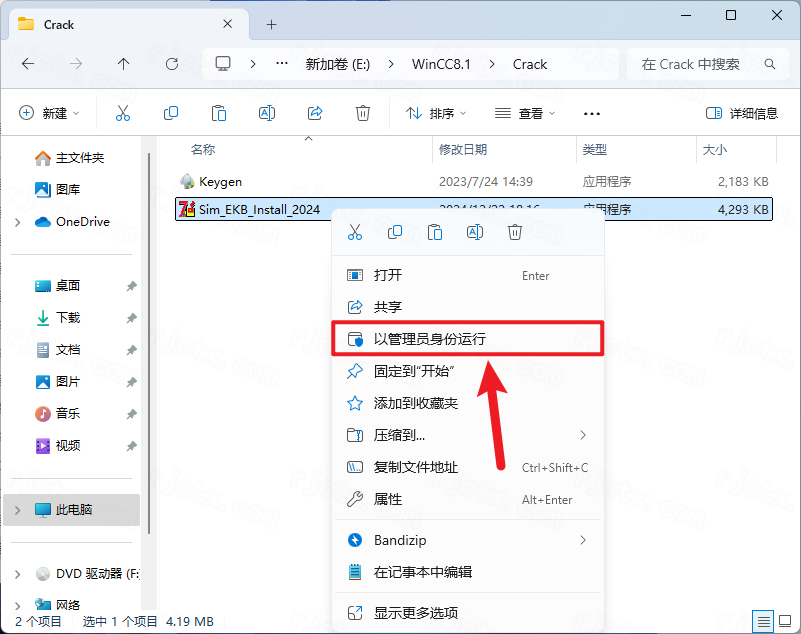Open the 查看 view dropdown

point(525,114)
